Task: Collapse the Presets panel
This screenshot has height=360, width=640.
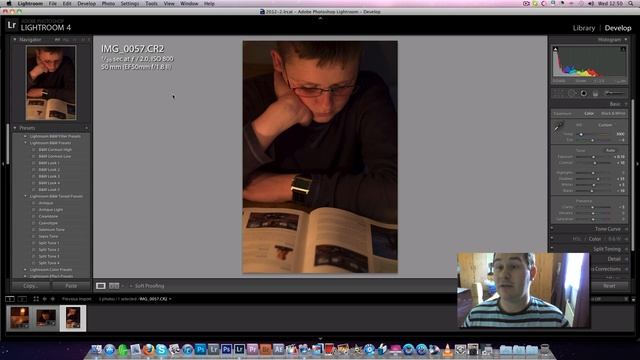Action: (x=15, y=128)
